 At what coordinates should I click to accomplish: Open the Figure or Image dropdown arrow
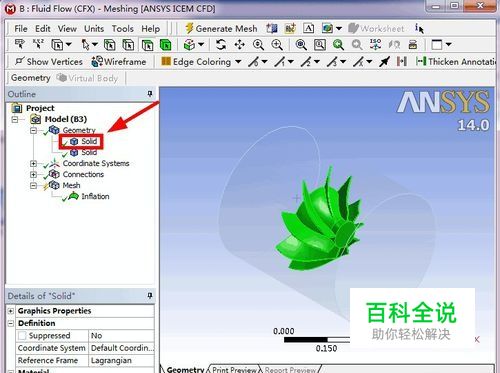(339, 29)
